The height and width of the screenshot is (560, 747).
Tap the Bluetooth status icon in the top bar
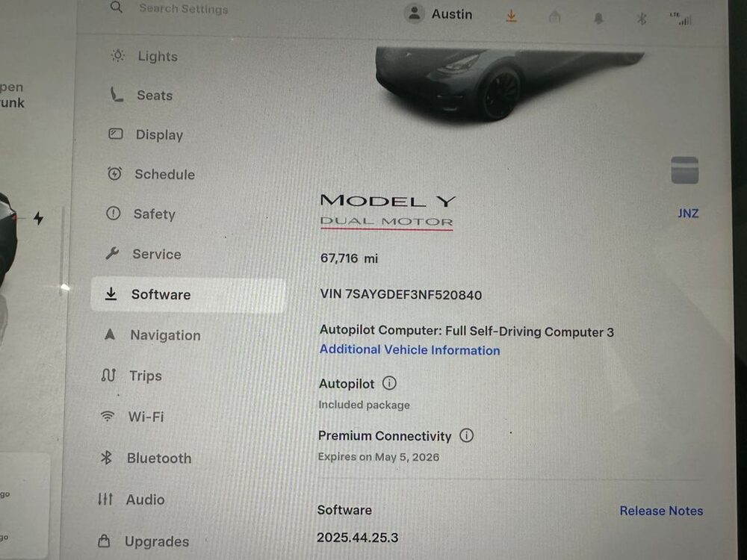click(642, 19)
